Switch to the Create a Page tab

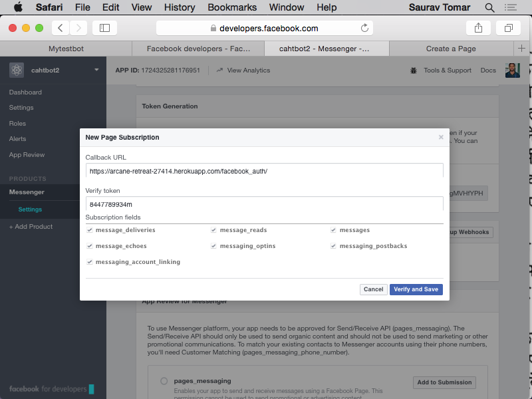(x=451, y=49)
